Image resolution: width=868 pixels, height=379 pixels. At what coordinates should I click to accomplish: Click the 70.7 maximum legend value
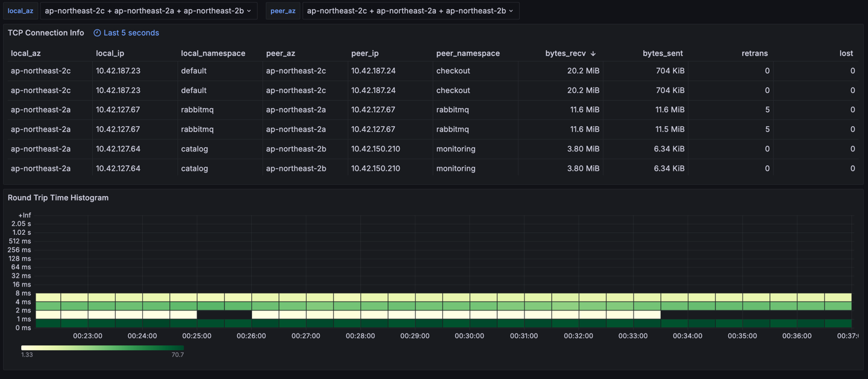point(177,355)
